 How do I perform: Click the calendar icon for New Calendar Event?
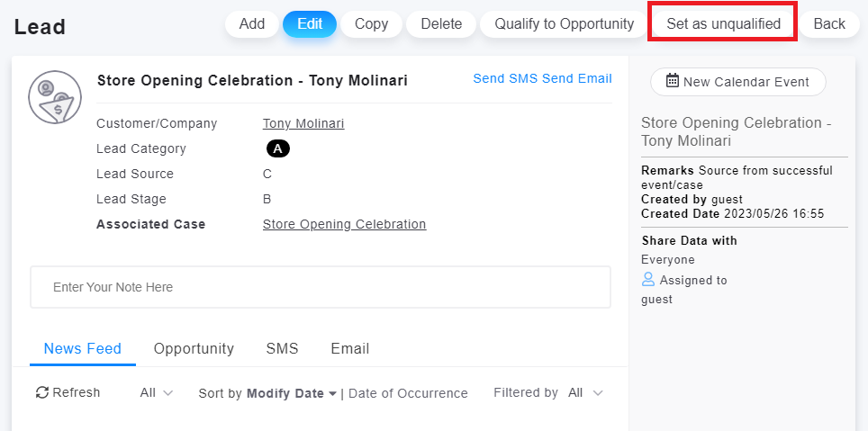pos(672,81)
